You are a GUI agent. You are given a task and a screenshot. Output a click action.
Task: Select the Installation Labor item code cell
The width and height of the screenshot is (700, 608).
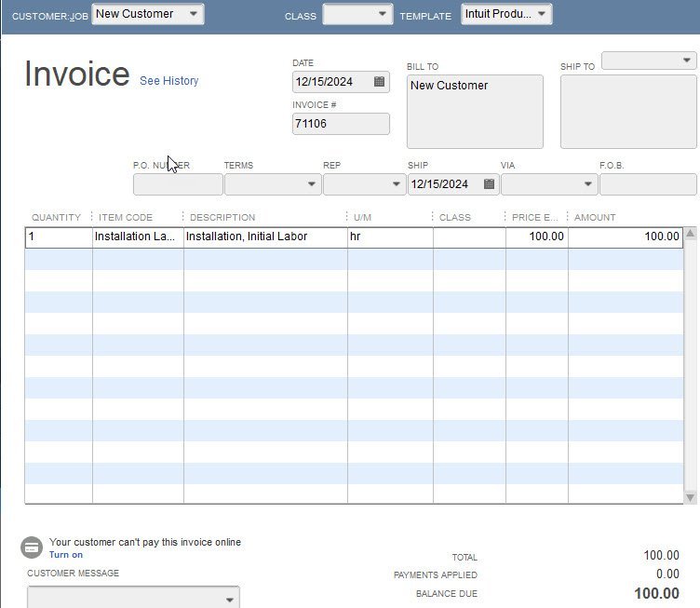137,236
